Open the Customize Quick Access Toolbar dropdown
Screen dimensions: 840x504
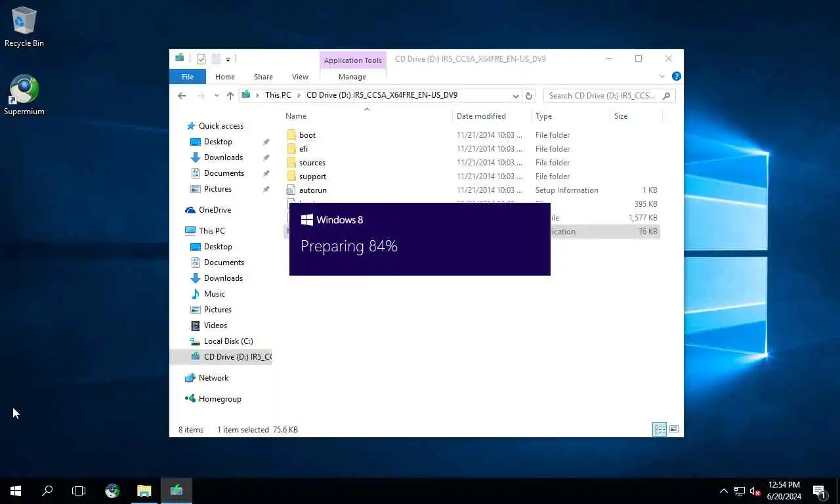click(x=228, y=59)
